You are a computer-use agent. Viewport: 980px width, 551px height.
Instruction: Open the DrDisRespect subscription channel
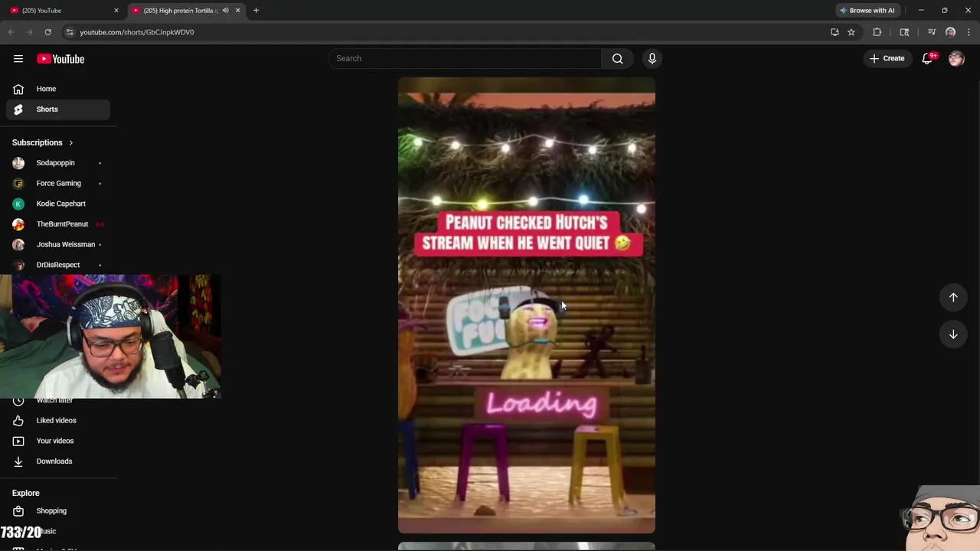(58, 265)
